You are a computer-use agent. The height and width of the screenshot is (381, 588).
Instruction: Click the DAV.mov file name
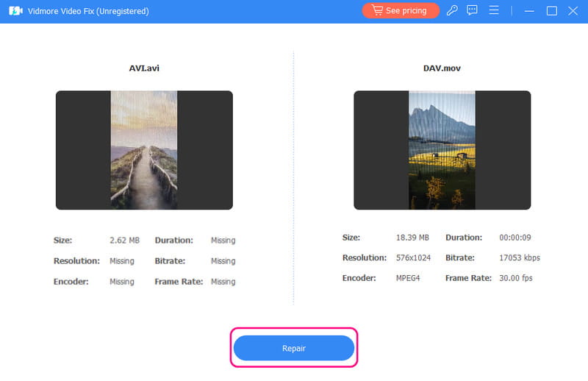tap(442, 68)
